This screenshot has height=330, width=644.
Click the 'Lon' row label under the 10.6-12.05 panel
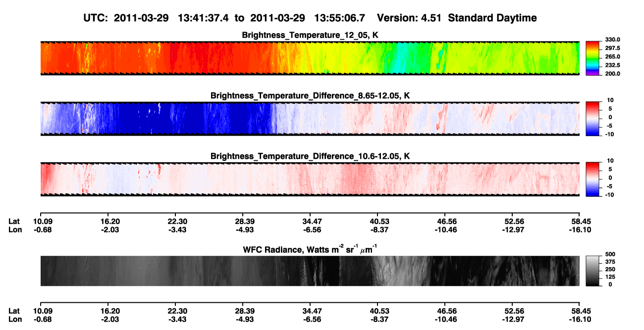tap(14, 230)
